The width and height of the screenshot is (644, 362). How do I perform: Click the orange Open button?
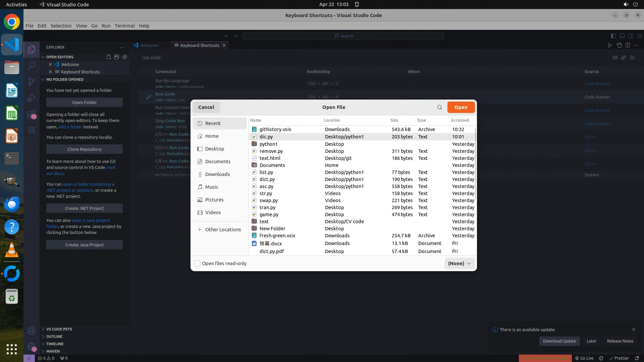[461, 107]
